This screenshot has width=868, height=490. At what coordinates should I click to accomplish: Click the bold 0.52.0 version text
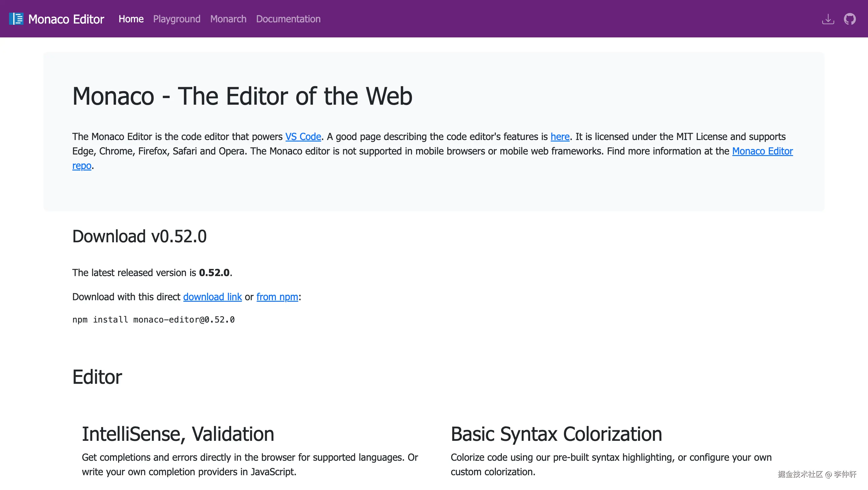tap(214, 272)
